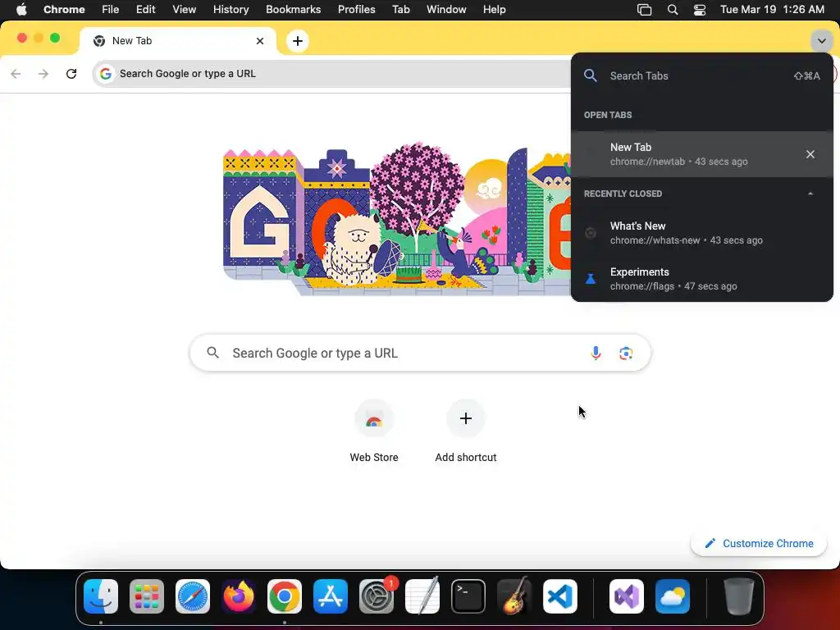The height and width of the screenshot is (630, 840).
Task: Open TextEdit from the dock
Action: point(422,596)
